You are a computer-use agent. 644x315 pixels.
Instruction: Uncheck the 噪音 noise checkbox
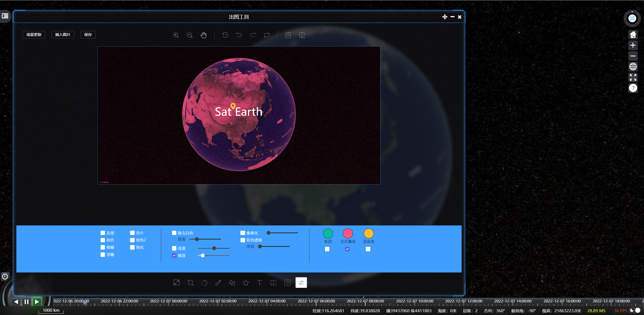pos(174,255)
